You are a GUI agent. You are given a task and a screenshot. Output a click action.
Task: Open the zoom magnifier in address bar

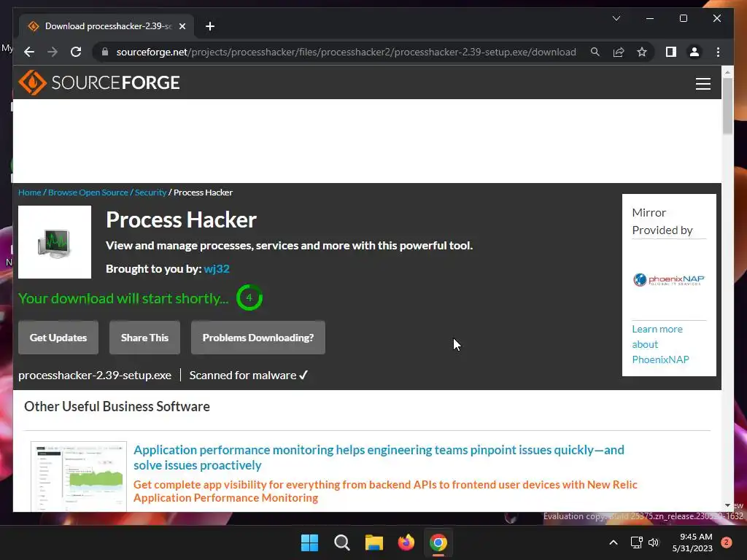595,52
